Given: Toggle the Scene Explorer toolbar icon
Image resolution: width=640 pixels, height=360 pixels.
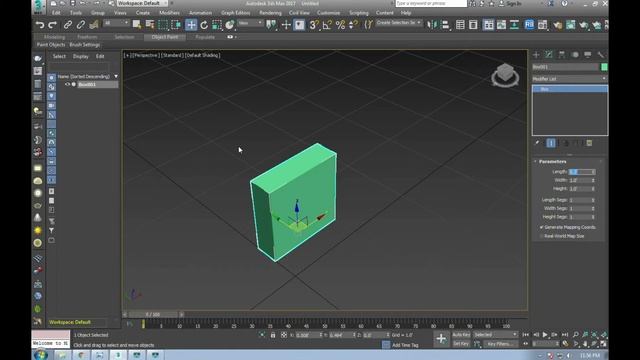Looking at the screenshot, I should 460,25.
